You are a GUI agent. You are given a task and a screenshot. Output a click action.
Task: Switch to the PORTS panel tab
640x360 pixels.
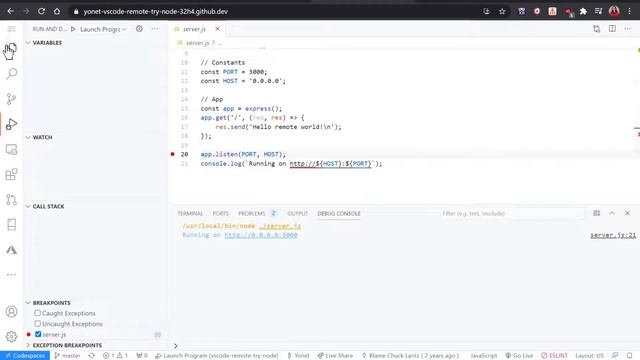(220, 213)
